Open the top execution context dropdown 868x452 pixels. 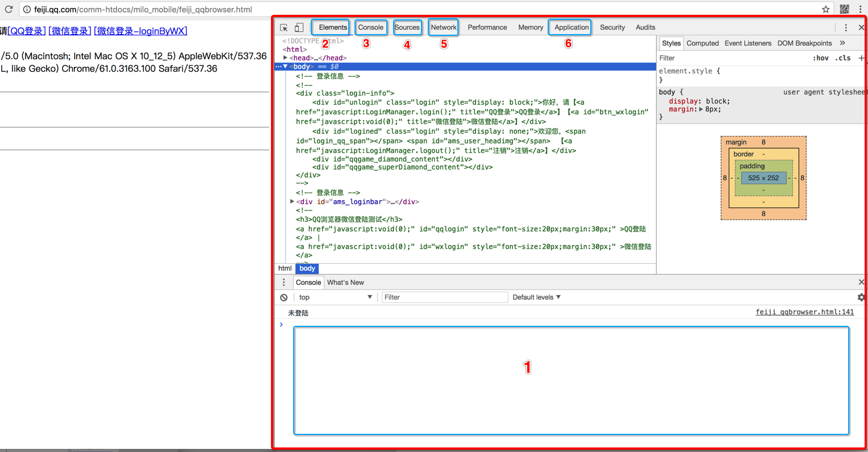[335, 297]
